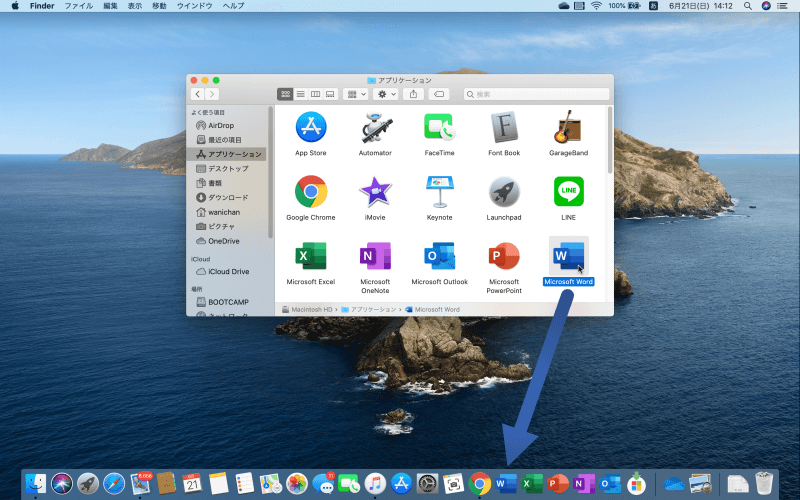Image resolution: width=800 pixels, height=500 pixels.
Task: Select the Keynote application icon in Finder
Action: click(x=439, y=191)
